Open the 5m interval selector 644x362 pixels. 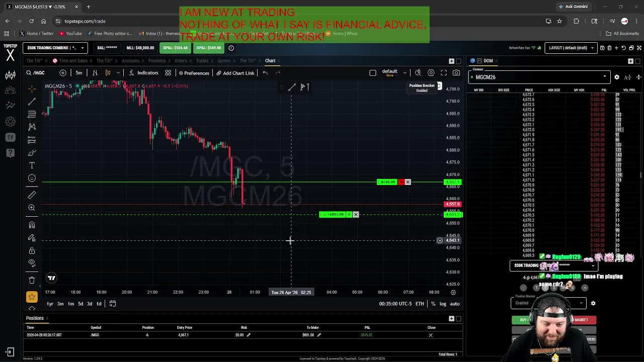[79, 73]
